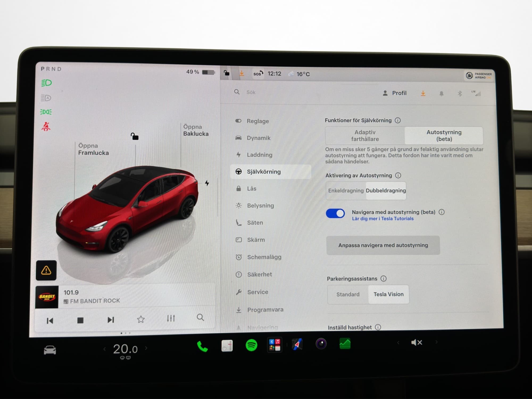
Task: Open the dashcam camera app
Action: [x=321, y=344]
